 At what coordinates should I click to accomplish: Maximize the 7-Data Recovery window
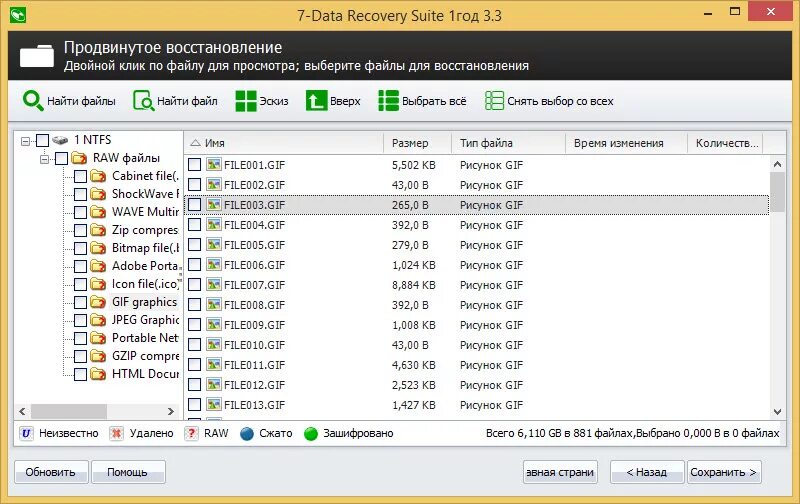[x=735, y=11]
